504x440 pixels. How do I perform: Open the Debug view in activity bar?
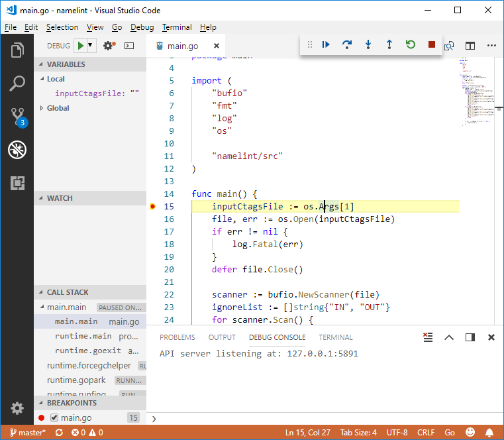[17, 150]
